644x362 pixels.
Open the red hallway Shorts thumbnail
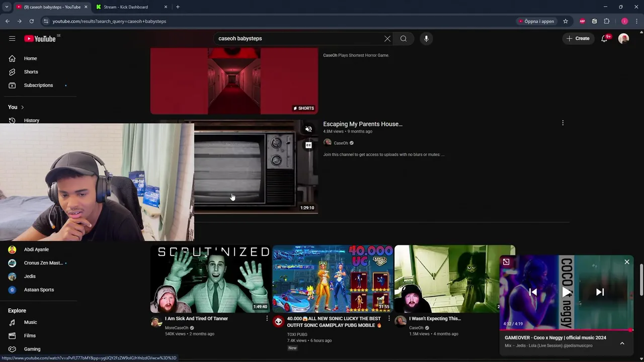click(x=234, y=81)
